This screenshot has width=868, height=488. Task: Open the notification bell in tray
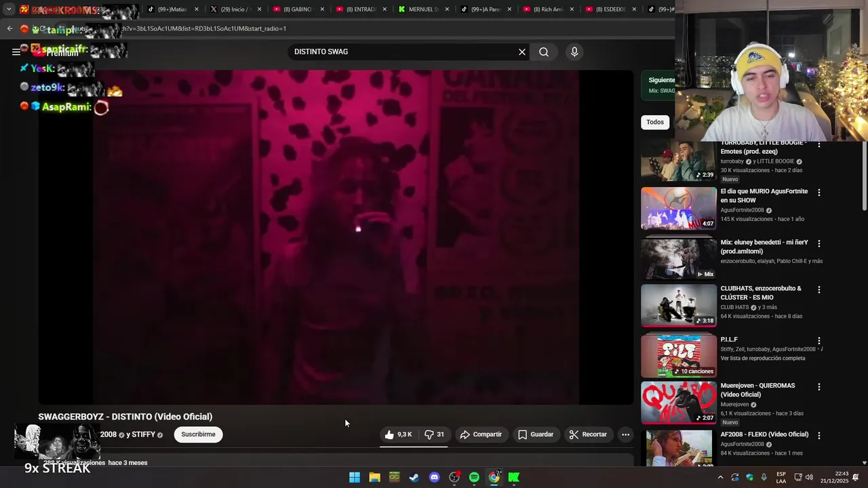pos(856,477)
